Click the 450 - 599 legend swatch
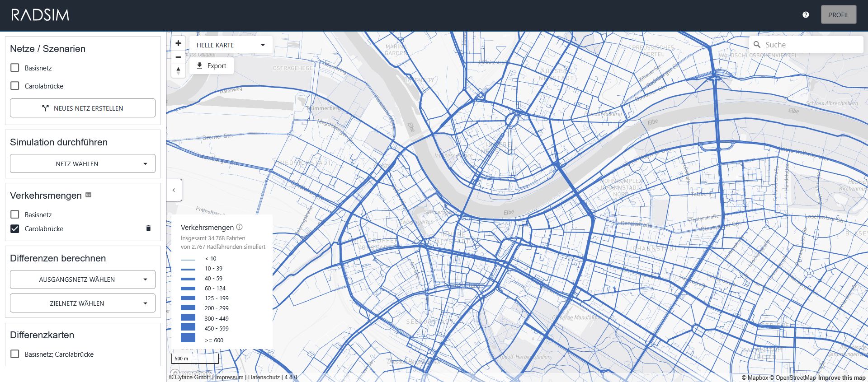Viewport: 868px width, 382px height. coord(188,327)
